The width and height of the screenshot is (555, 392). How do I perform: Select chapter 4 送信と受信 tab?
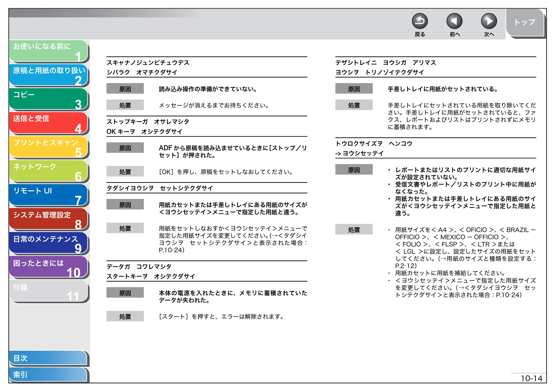[49, 123]
